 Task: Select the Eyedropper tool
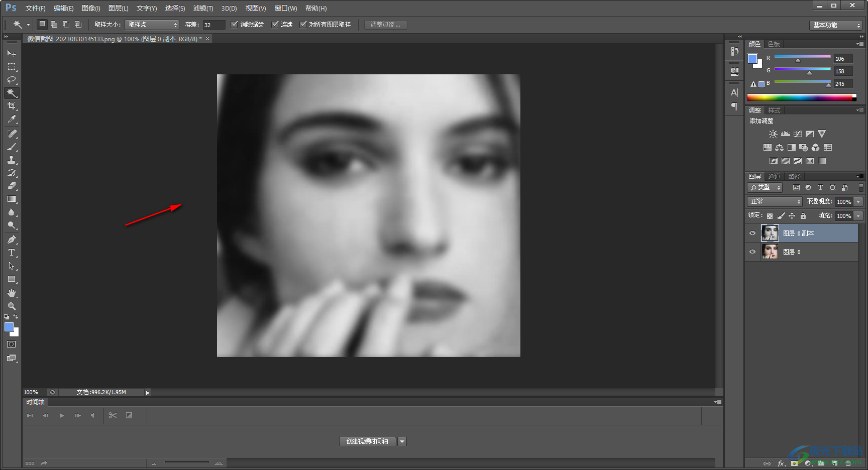12,119
